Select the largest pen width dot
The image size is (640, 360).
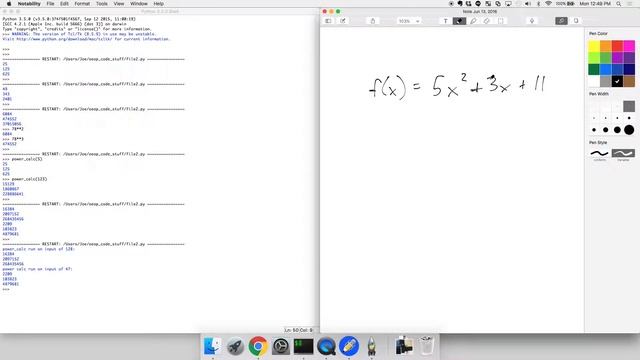(x=629, y=130)
